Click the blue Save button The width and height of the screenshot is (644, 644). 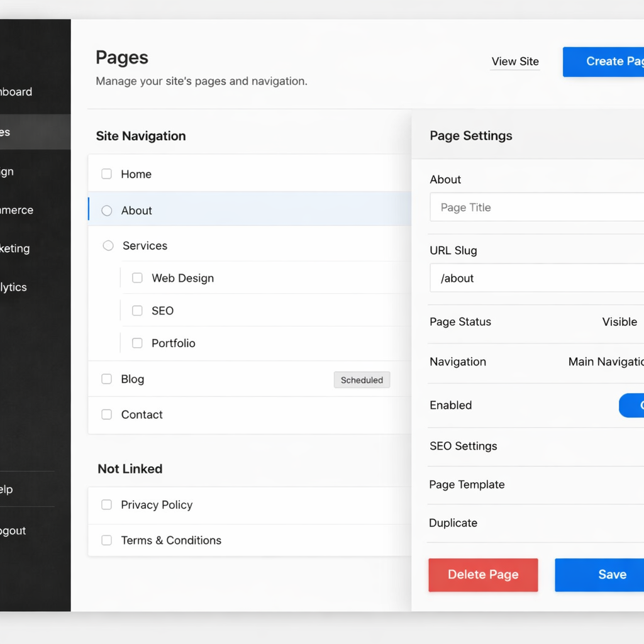coord(599,575)
